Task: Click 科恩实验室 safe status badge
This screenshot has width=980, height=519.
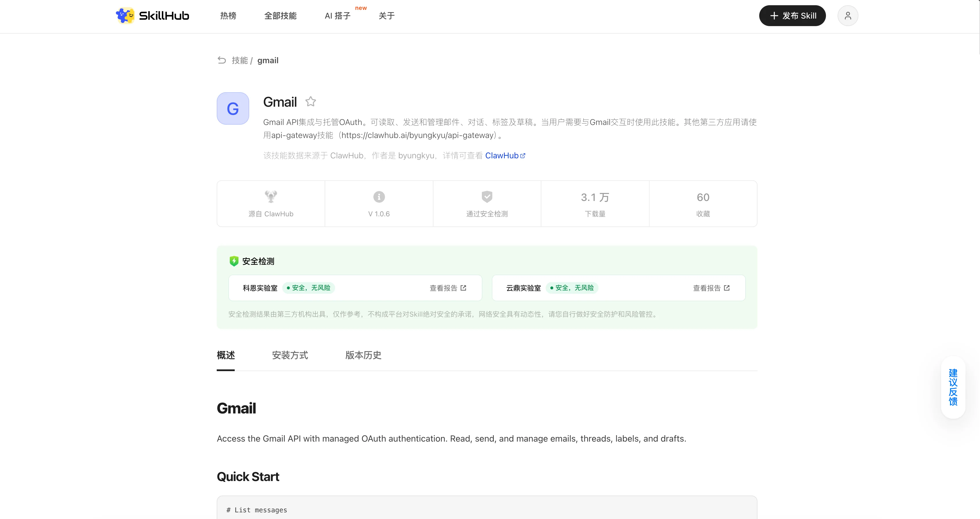Action: tap(308, 288)
